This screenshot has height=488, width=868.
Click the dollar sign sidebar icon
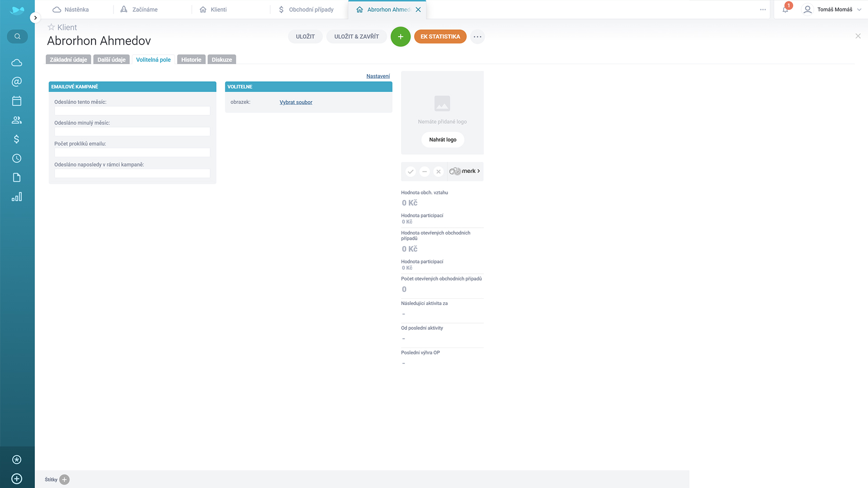pyautogui.click(x=17, y=139)
